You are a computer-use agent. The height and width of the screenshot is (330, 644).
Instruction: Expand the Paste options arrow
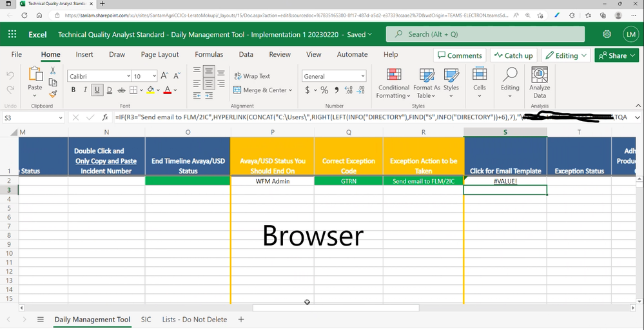click(x=35, y=95)
